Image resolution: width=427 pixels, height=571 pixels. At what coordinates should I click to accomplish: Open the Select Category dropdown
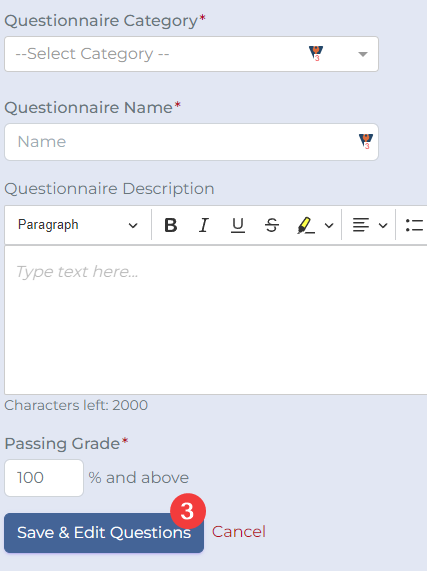(x=191, y=54)
